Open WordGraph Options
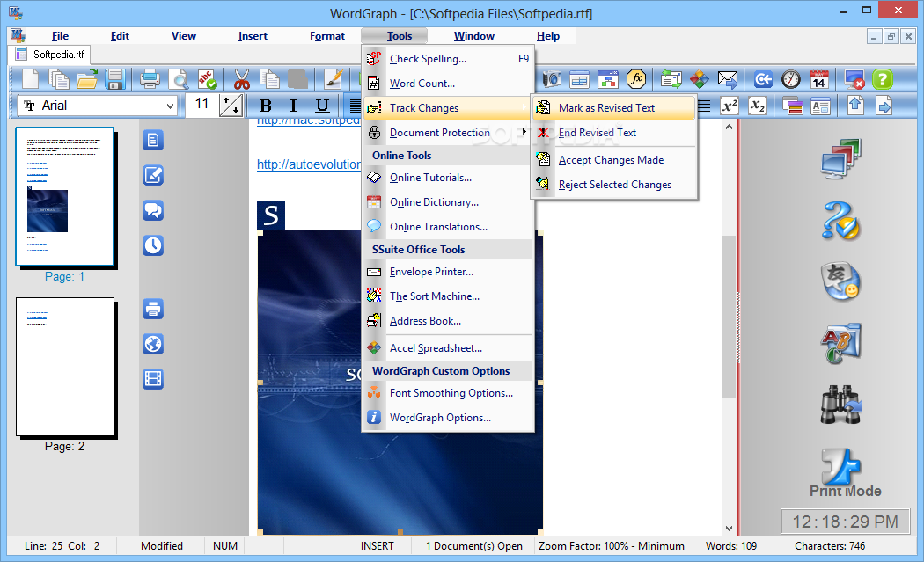Image resolution: width=924 pixels, height=562 pixels. coord(448,418)
